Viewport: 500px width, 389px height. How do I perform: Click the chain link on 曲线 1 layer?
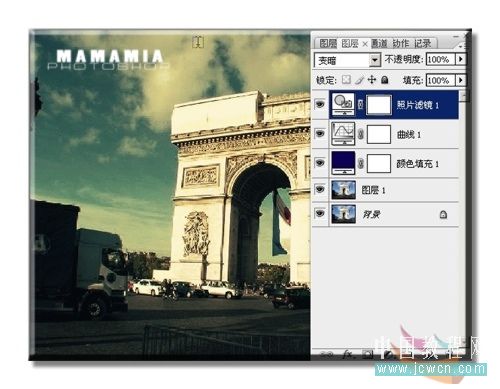point(360,135)
